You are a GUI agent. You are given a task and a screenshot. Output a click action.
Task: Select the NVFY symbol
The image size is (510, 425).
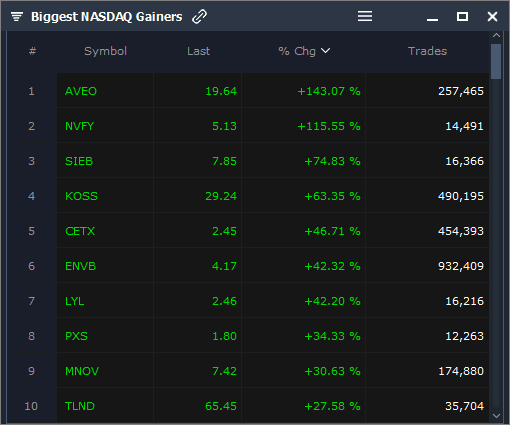point(79,126)
